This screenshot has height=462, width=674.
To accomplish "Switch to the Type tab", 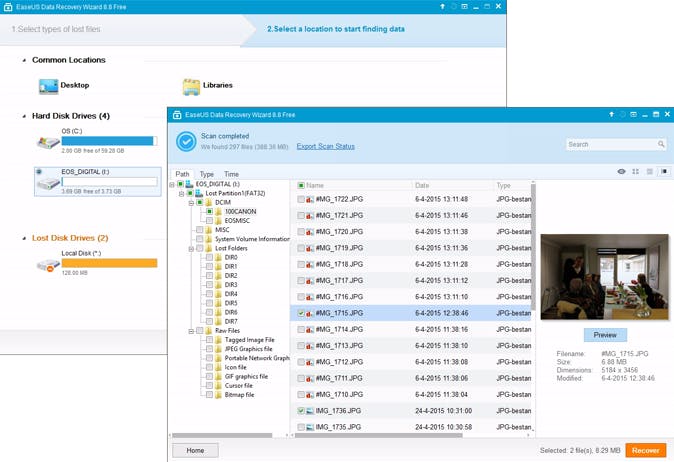I will point(207,174).
